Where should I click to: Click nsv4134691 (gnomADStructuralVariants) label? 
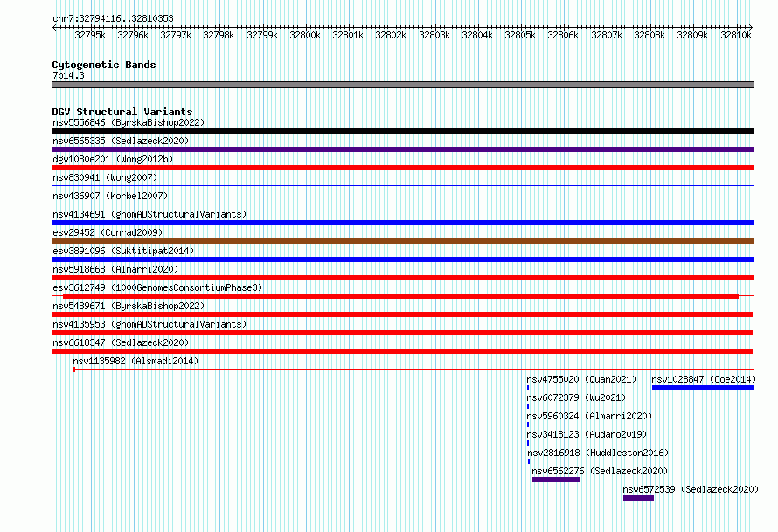(149, 214)
